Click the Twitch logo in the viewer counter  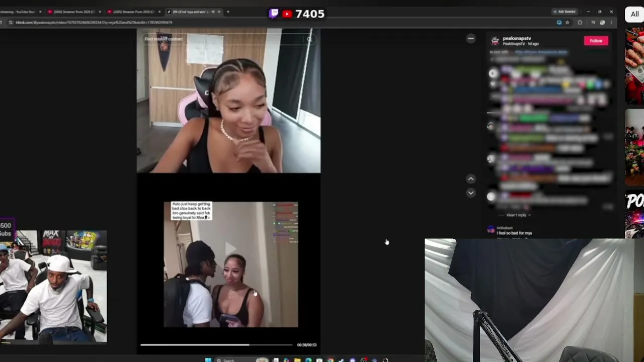(x=274, y=14)
